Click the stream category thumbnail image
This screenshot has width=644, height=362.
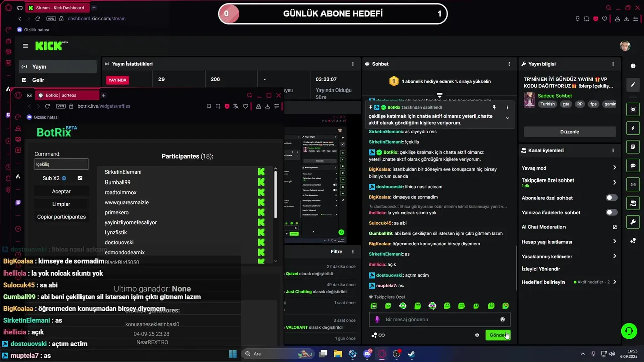529,100
